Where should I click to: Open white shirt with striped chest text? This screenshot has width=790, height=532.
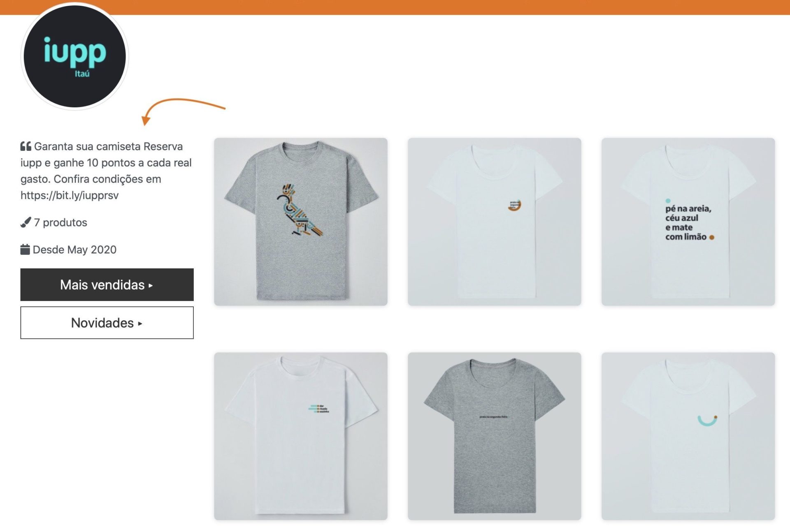pyautogui.click(x=301, y=436)
